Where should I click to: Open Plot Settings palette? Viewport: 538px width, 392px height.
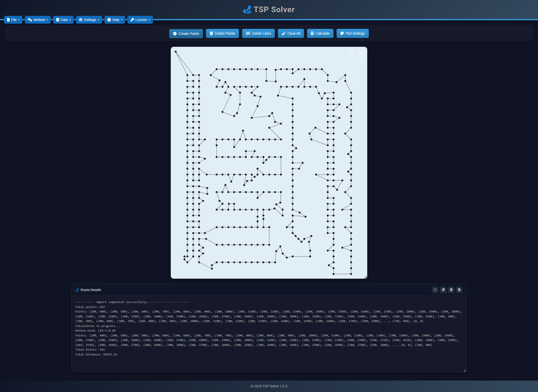[352, 33]
